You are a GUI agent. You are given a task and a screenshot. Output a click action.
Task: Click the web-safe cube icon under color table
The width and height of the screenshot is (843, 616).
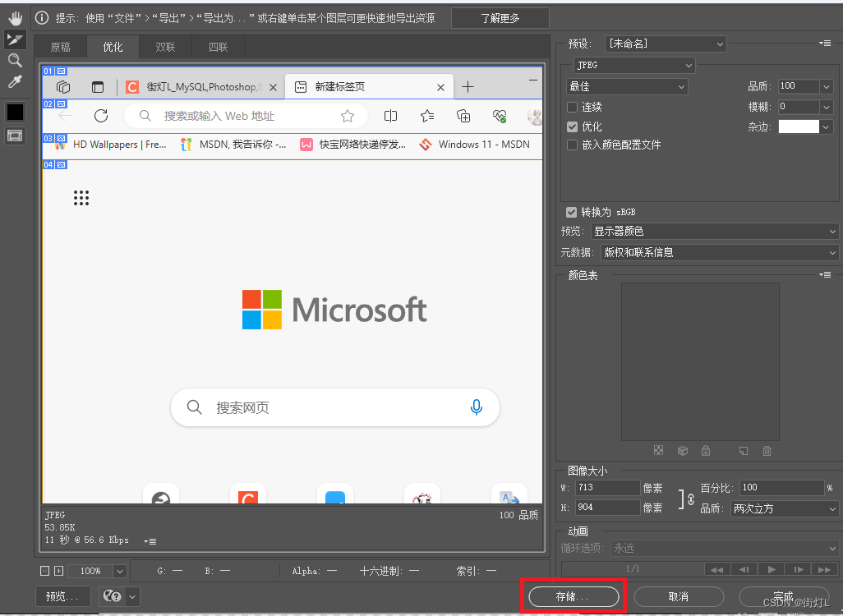click(x=683, y=450)
